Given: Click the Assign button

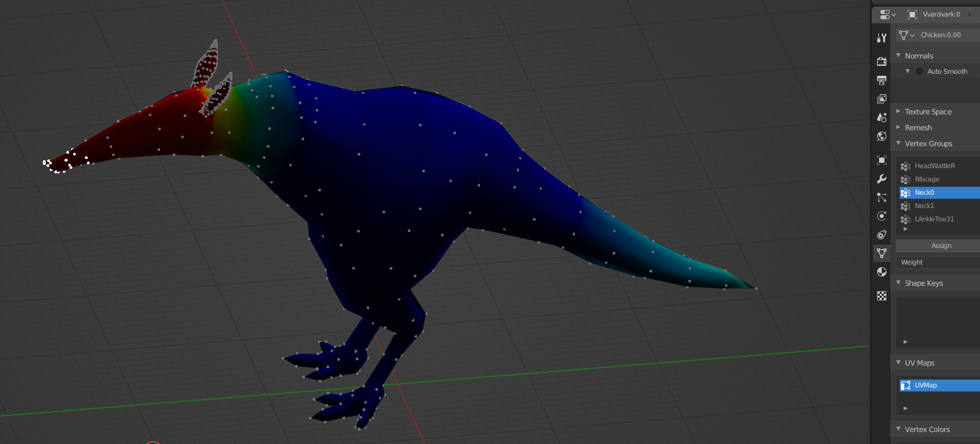Looking at the screenshot, I should tap(938, 246).
